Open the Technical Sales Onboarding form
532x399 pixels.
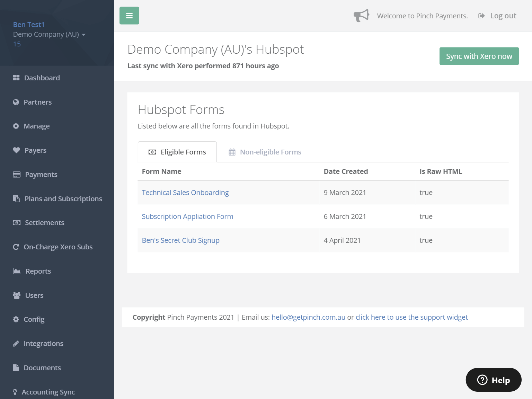[185, 193]
